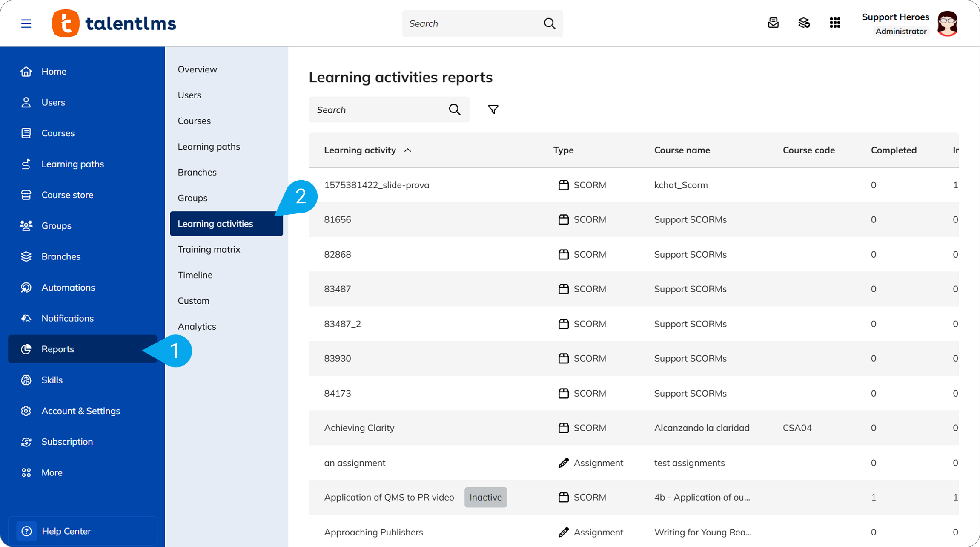Open the 'an assignment' activity
The width and height of the screenshot is (980, 547).
pos(355,463)
